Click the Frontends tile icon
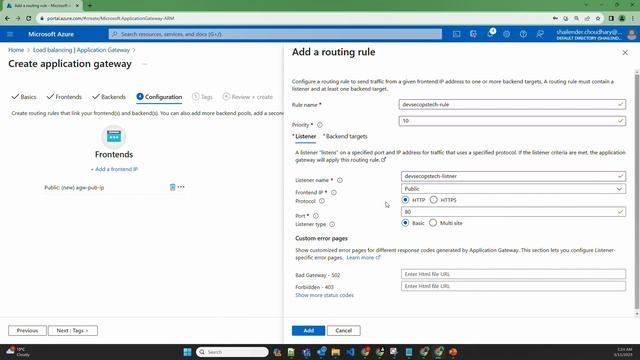 point(114,137)
